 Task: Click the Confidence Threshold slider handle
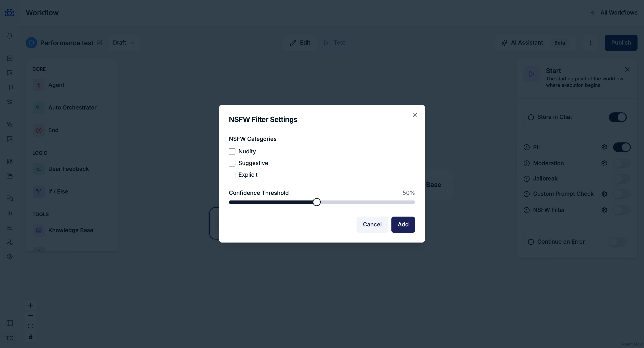(316, 202)
